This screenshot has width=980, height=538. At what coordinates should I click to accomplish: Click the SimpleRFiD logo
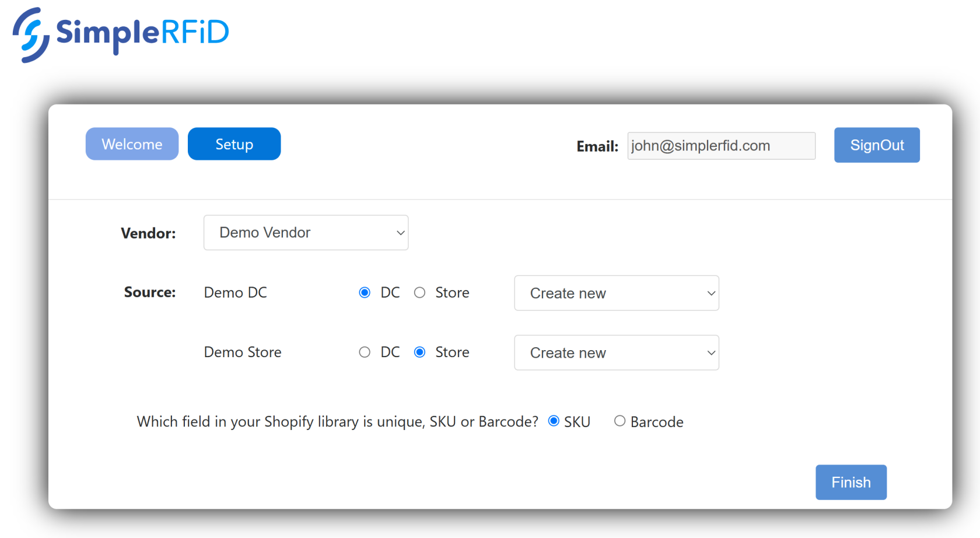point(121,34)
